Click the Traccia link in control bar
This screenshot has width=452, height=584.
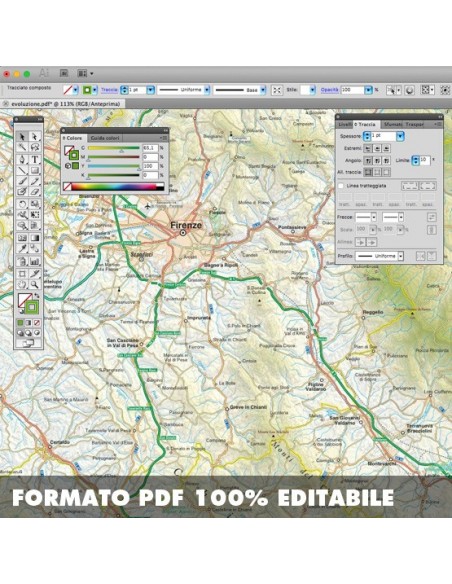pos(109,90)
